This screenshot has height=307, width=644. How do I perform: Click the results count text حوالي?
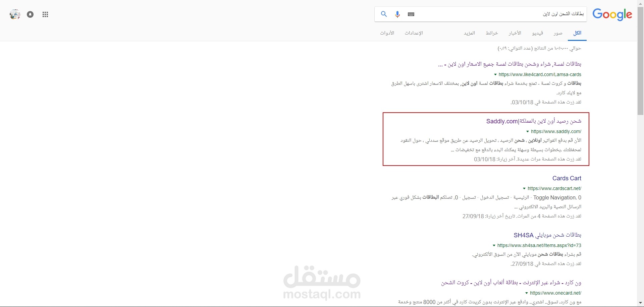pos(539,49)
